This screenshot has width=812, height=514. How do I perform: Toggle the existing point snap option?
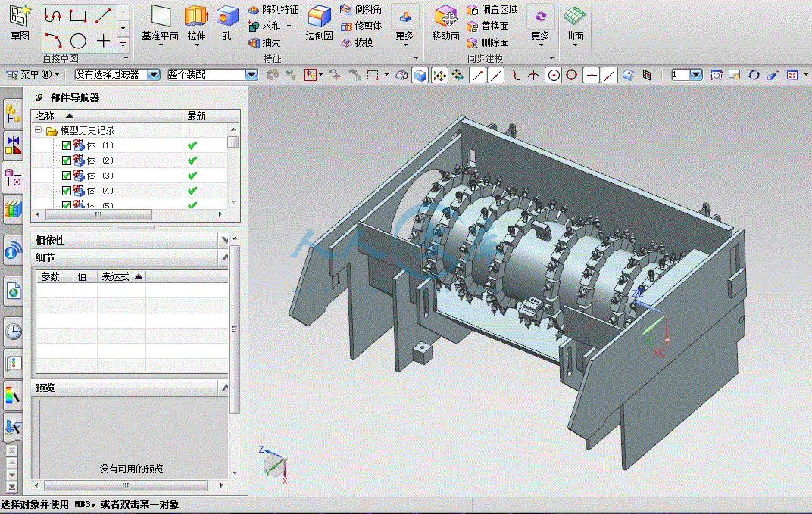coord(591,76)
